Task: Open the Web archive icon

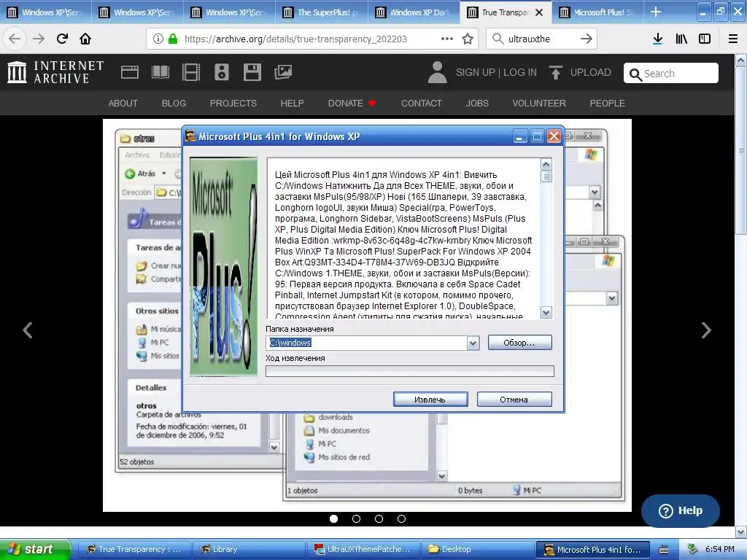Action: pos(130,72)
